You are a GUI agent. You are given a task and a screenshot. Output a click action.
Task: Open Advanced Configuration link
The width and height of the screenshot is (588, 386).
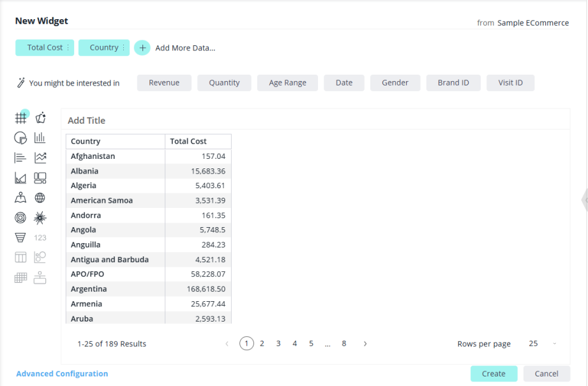pos(62,374)
